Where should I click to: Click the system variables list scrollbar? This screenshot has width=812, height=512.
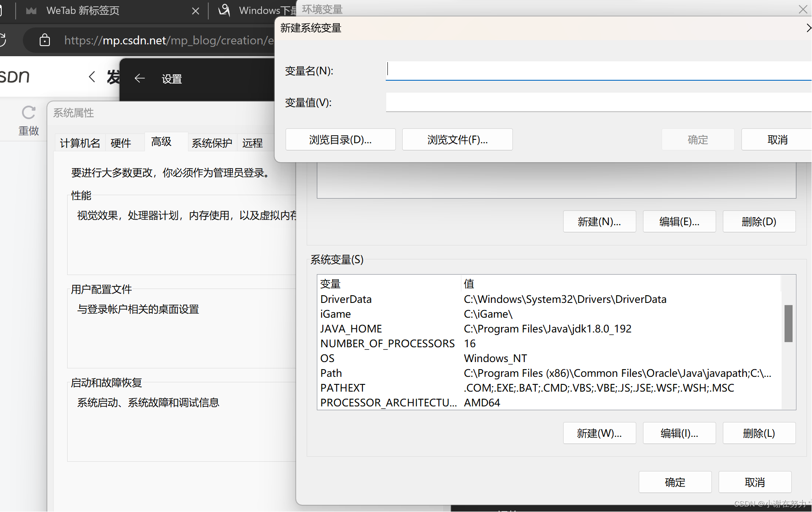[788, 323]
